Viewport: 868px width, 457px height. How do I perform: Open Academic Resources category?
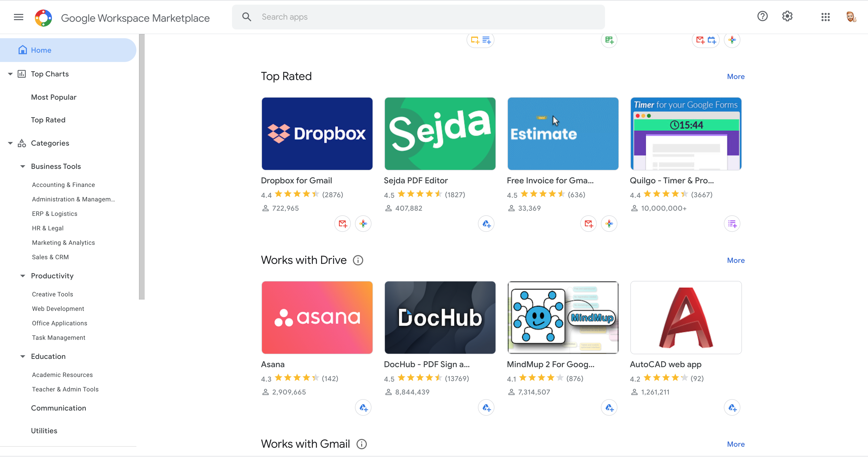(x=62, y=375)
